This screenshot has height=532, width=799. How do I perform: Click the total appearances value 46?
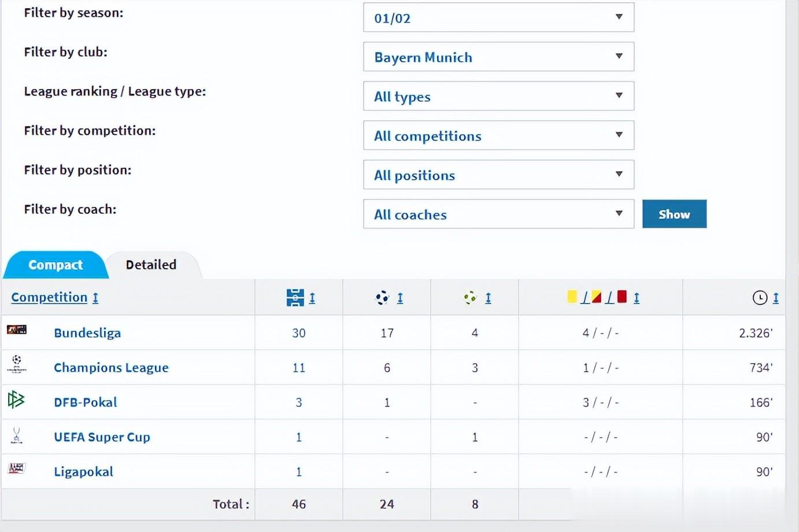(x=299, y=504)
